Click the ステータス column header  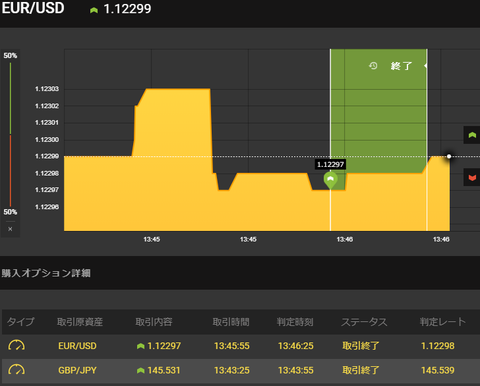click(x=364, y=322)
